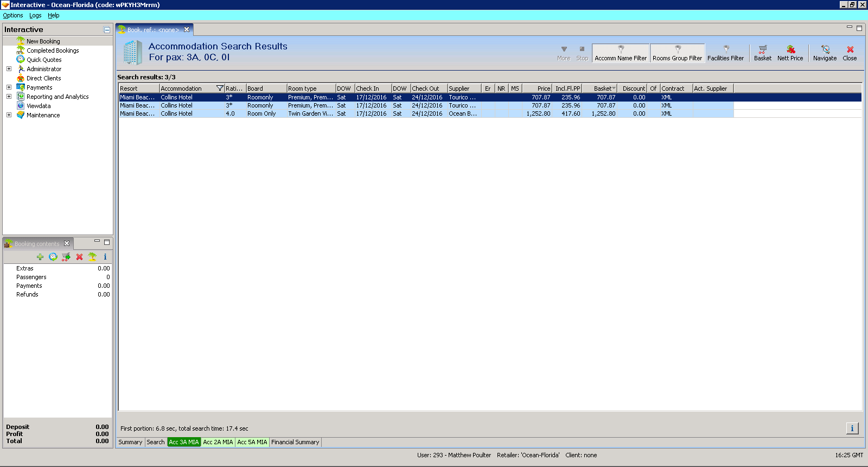The width and height of the screenshot is (868, 467).
Task: Select Quick Quotes entry
Action: tap(44, 60)
